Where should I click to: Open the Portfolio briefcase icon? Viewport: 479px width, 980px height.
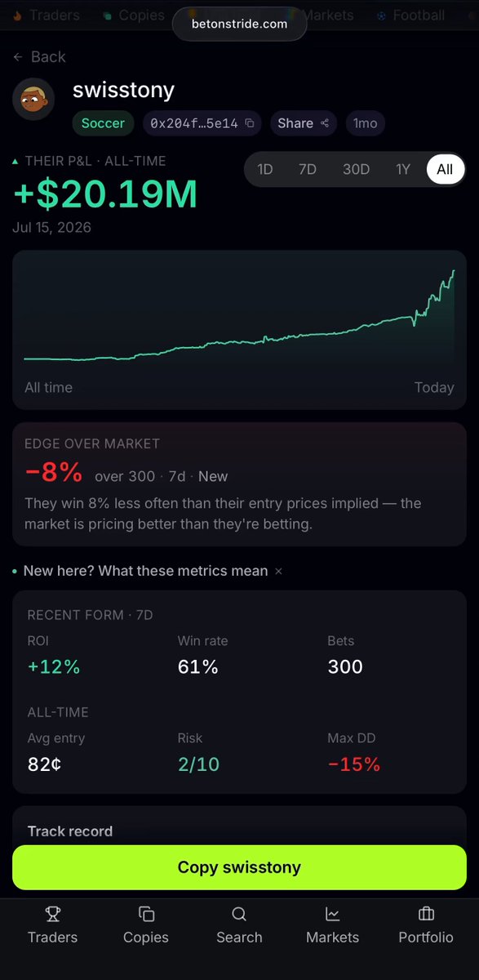(426, 914)
